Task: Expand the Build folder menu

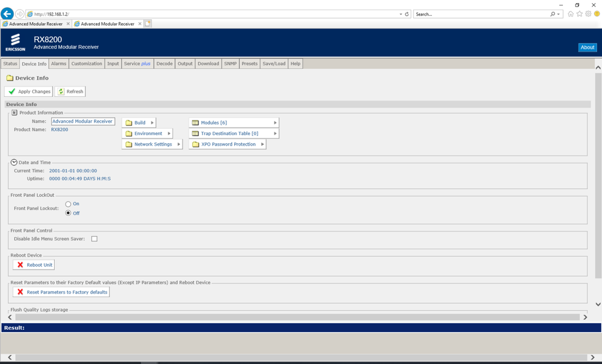Action: pos(139,123)
